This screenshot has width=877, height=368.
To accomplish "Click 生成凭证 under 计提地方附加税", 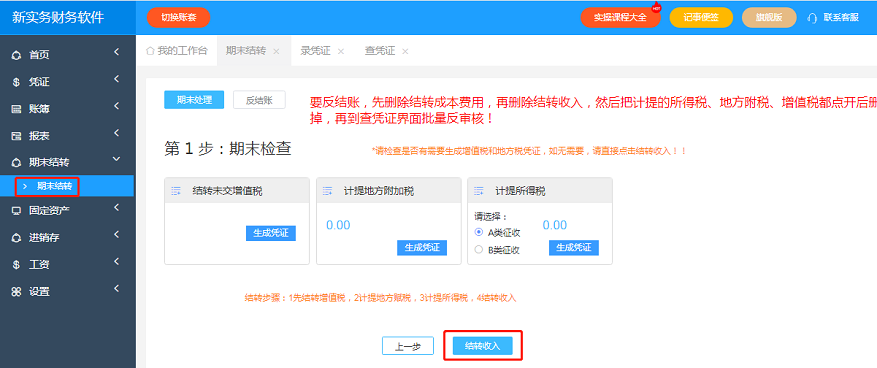I will click(422, 248).
